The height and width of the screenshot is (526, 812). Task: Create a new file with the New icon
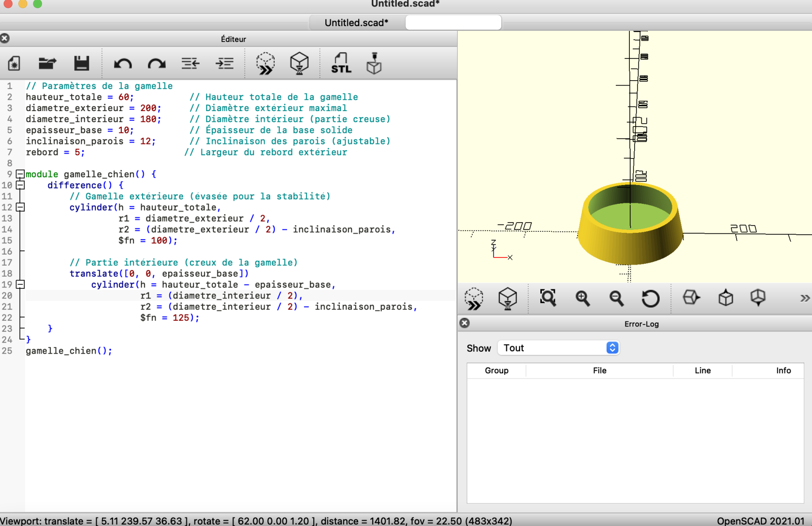[x=14, y=63]
